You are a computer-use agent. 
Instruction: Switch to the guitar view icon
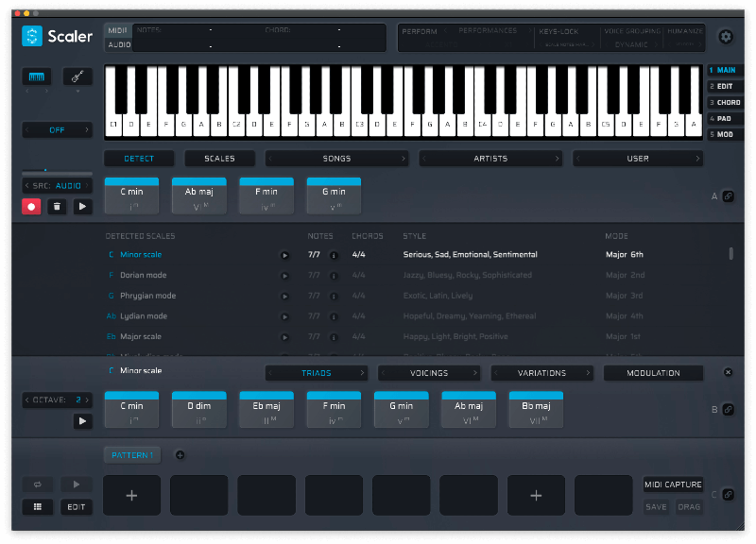pyautogui.click(x=77, y=76)
